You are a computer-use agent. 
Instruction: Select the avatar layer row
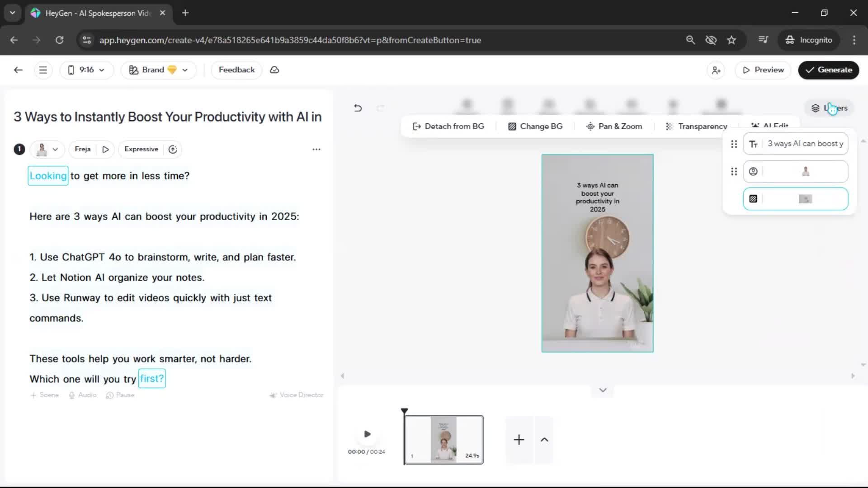pyautogui.click(x=795, y=172)
